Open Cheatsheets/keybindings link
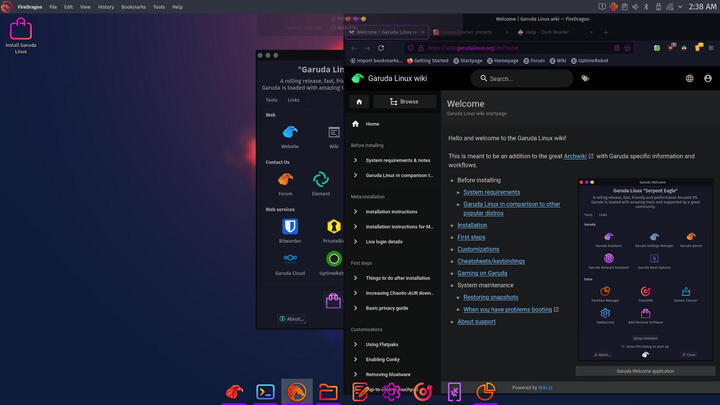 tap(491, 261)
